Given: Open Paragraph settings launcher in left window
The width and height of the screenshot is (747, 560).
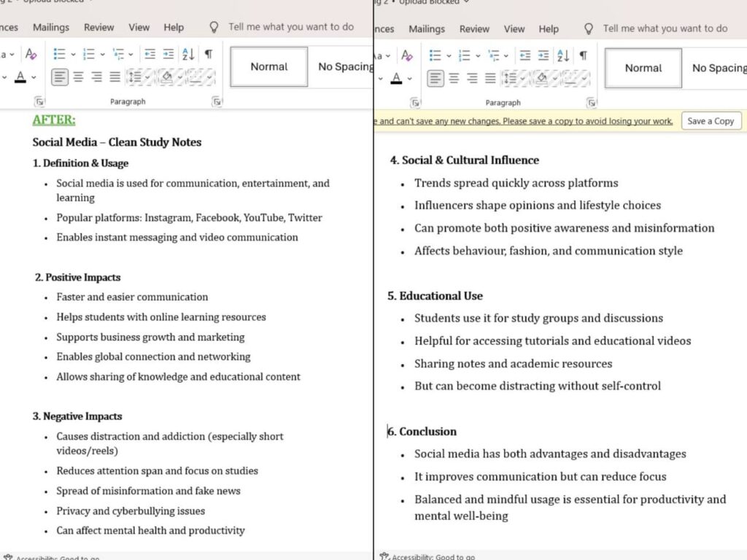Looking at the screenshot, I should tap(217, 101).
